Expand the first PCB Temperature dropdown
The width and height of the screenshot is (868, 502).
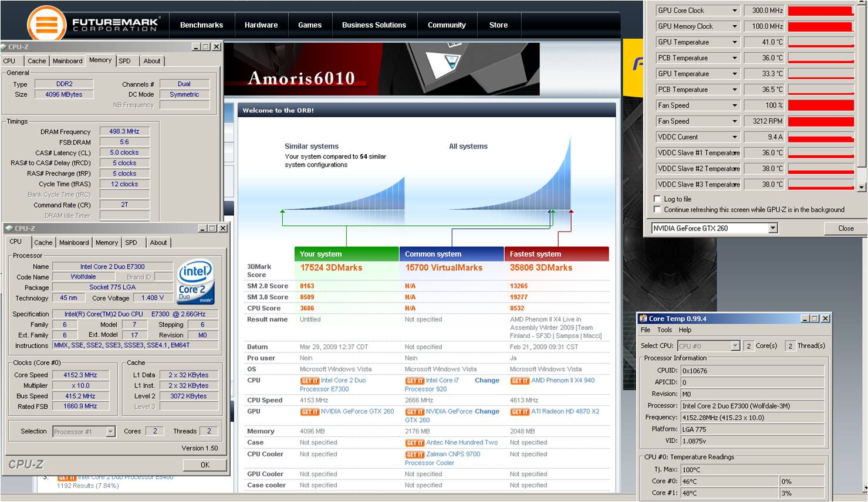click(735, 58)
